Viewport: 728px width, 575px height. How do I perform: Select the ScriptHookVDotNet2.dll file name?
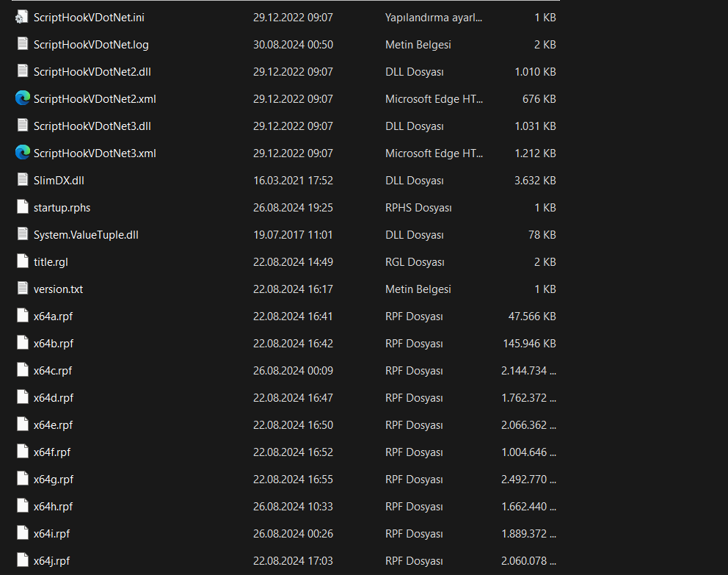(92, 72)
